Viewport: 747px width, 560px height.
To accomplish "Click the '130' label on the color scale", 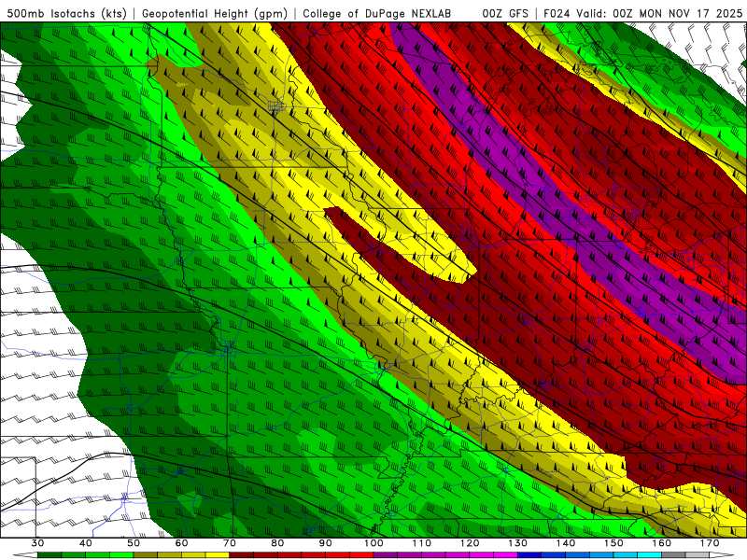I will point(518,543).
